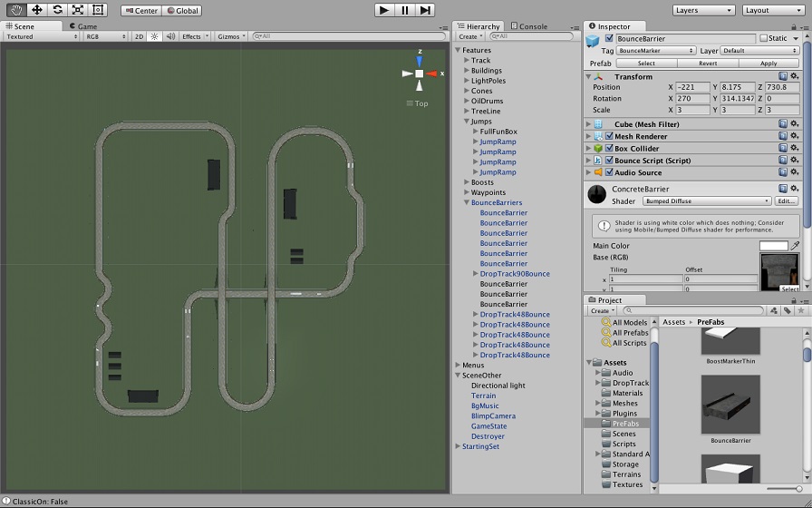This screenshot has width=812, height=508.
Task: Select All Models saved search
Action: [624, 322]
